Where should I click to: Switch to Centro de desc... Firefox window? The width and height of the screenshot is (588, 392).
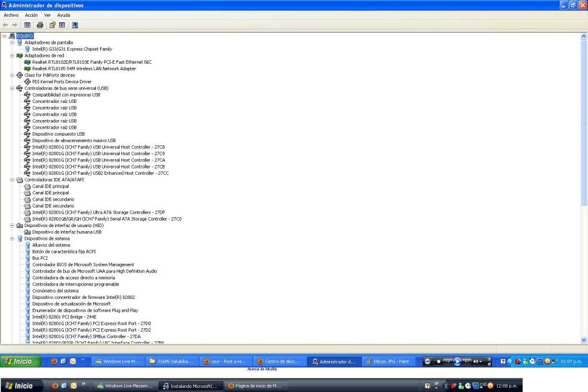[280, 361]
